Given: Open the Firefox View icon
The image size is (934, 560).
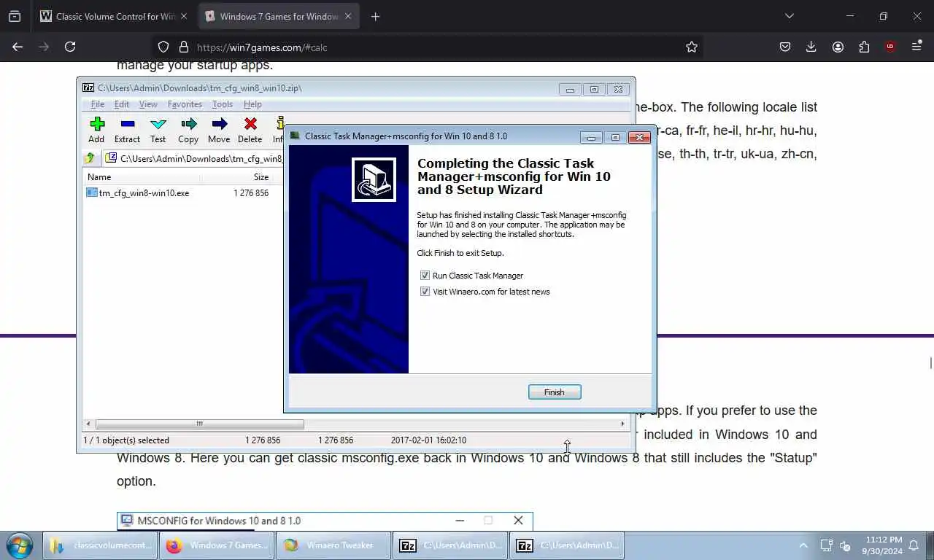Looking at the screenshot, I should pos(15,16).
